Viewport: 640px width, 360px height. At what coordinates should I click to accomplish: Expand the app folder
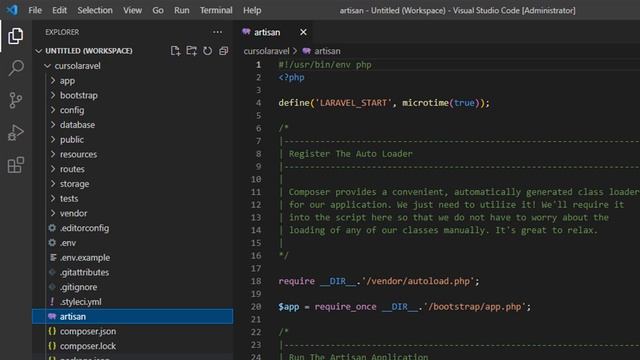(x=53, y=80)
